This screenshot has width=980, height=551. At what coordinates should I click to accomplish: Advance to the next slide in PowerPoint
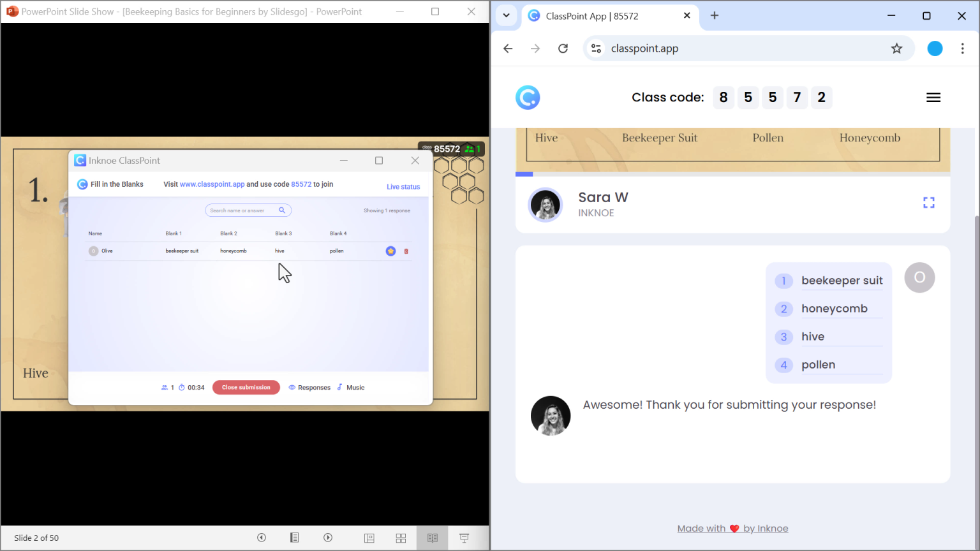pos(328,538)
